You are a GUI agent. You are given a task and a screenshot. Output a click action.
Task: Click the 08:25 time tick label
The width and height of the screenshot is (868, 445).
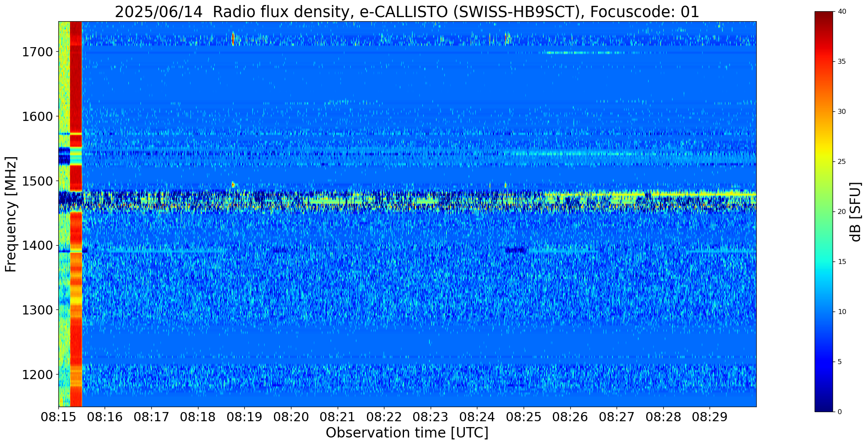524,417
